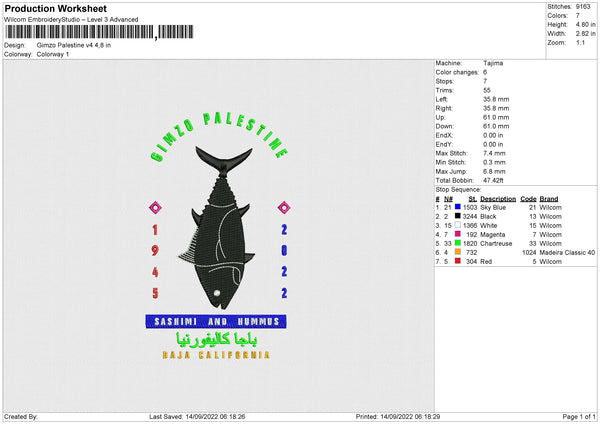Click the green Arabic text in design

click(x=217, y=339)
